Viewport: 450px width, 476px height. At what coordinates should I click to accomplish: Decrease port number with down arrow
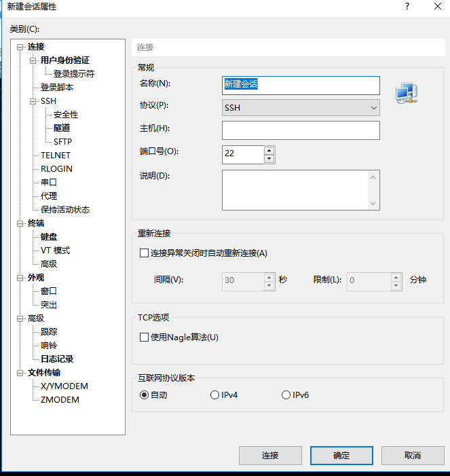point(269,159)
